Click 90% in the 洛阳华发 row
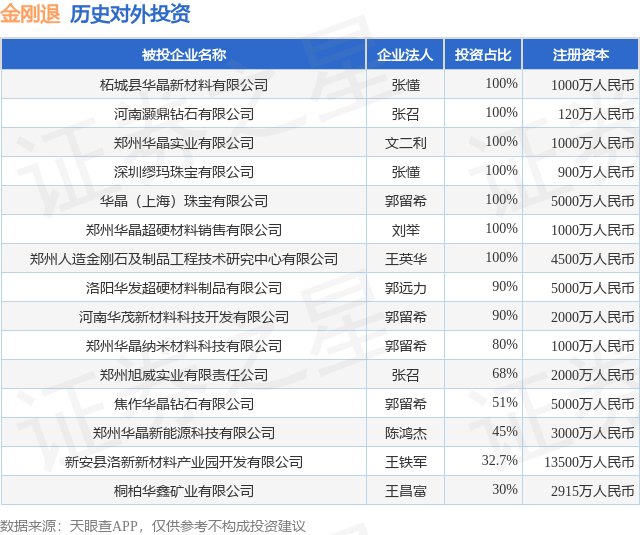The width and height of the screenshot is (640, 535). 505,286
